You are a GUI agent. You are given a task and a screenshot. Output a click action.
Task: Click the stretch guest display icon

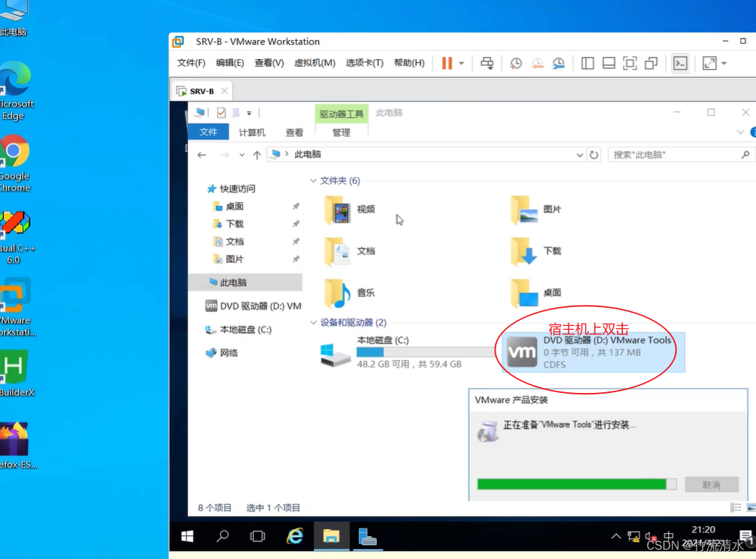[710, 63]
